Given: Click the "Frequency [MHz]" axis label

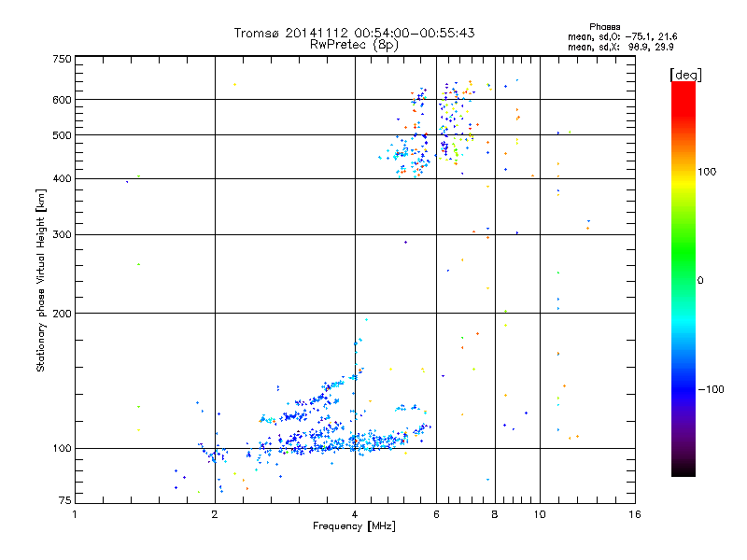Looking at the screenshot, I should coord(354,526).
